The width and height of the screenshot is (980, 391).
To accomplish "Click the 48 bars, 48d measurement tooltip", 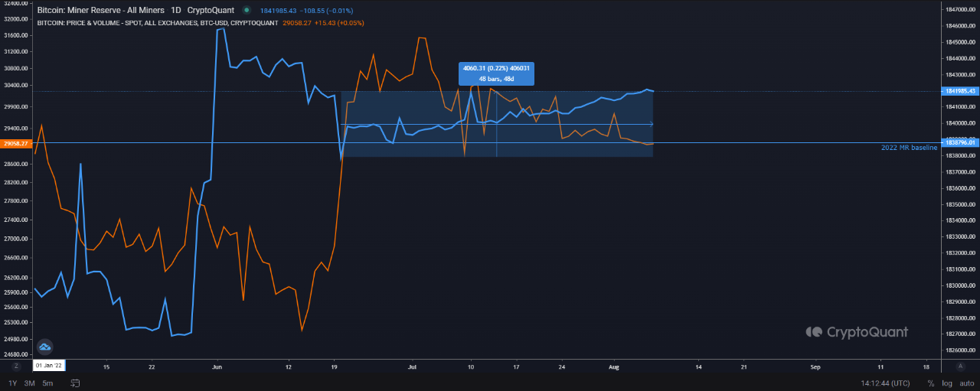I will 495,74.
